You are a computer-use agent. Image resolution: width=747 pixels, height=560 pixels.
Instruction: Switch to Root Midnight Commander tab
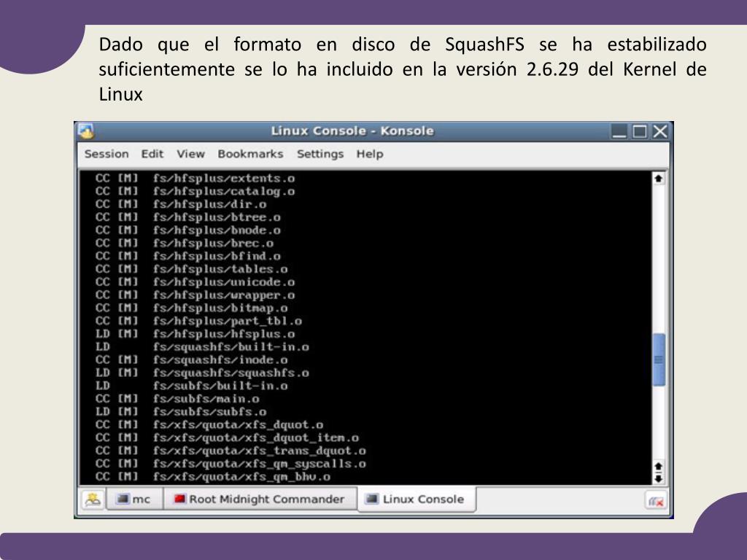pyautogui.click(x=260, y=499)
